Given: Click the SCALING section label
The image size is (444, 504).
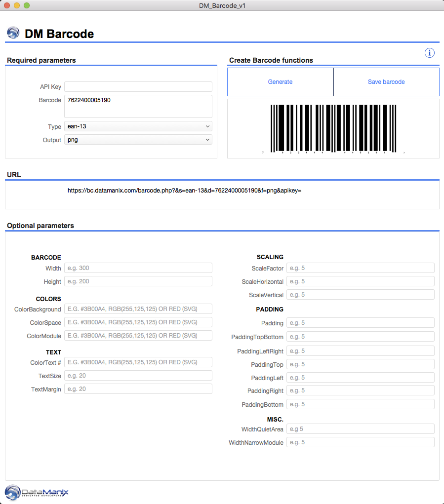Looking at the screenshot, I should click(270, 257).
